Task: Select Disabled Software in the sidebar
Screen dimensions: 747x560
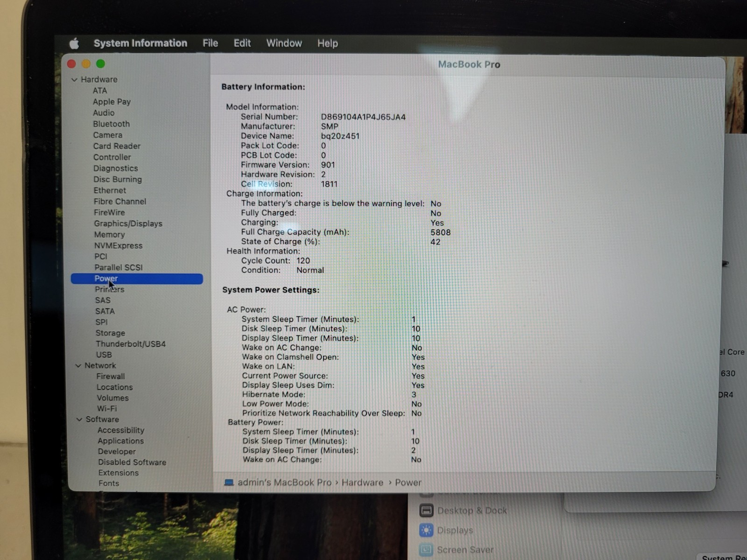Action: [132, 462]
